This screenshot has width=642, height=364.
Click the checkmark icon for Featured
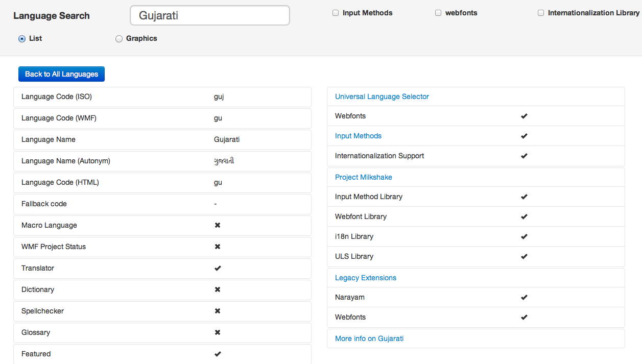pos(218,354)
